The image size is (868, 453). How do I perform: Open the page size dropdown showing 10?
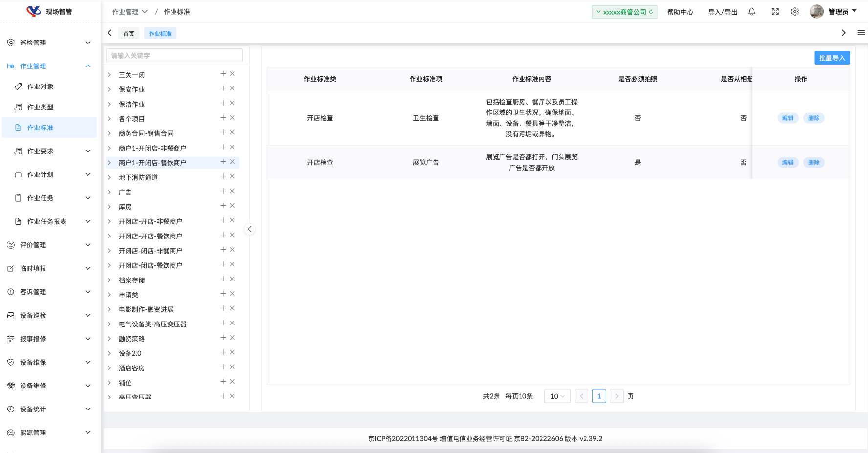pyautogui.click(x=557, y=396)
